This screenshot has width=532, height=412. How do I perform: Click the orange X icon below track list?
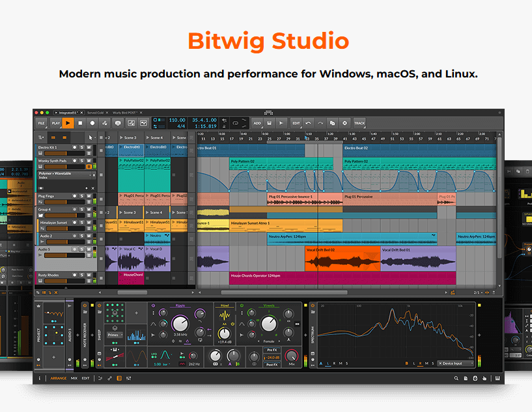tap(56, 292)
